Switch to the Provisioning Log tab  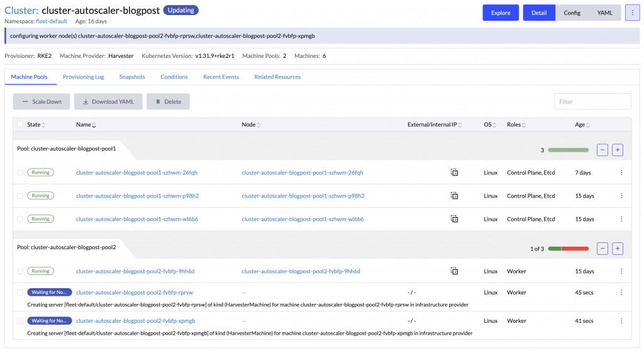tap(83, 77)
